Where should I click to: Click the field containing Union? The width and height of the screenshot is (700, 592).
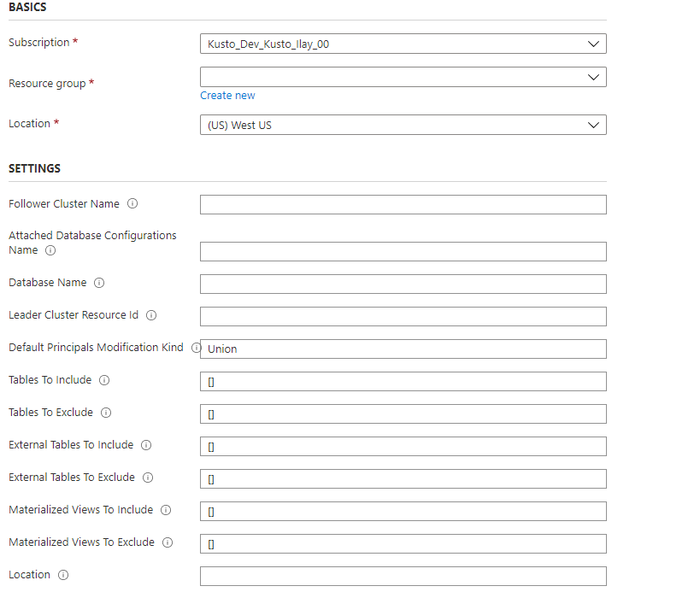click(402, 349)
